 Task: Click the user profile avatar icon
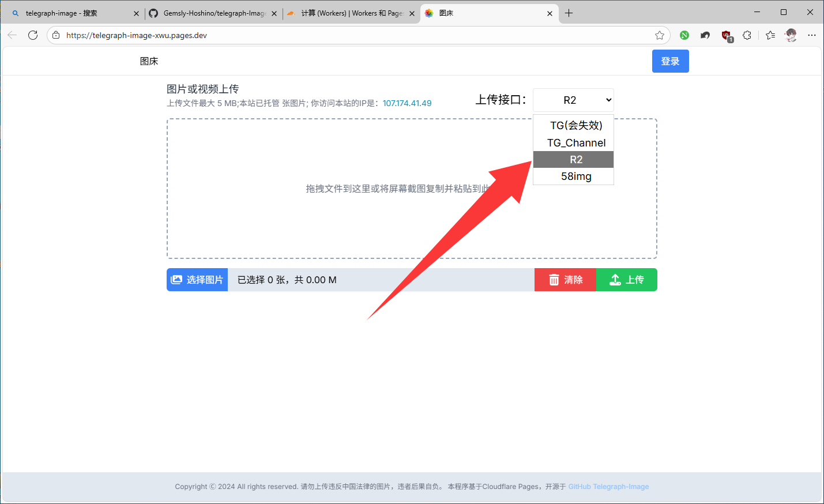(x=791, y=35)
